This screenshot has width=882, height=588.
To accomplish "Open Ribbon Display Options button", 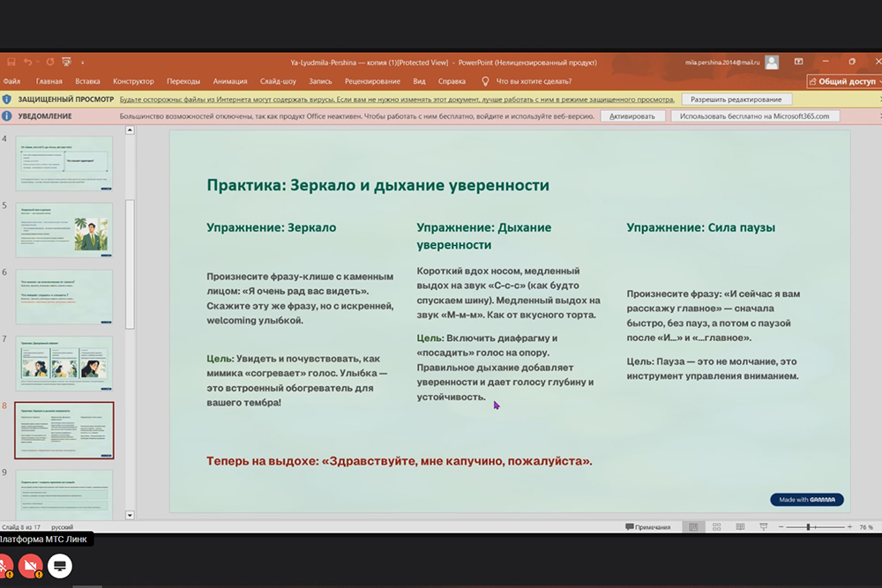I will pos(798,63).
